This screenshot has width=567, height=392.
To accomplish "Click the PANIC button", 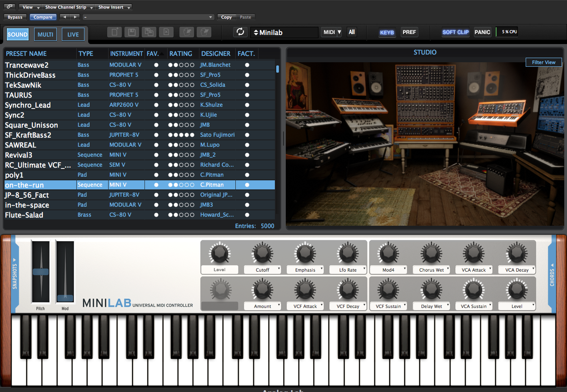I will pyautogui.click(x=482, y=32).
